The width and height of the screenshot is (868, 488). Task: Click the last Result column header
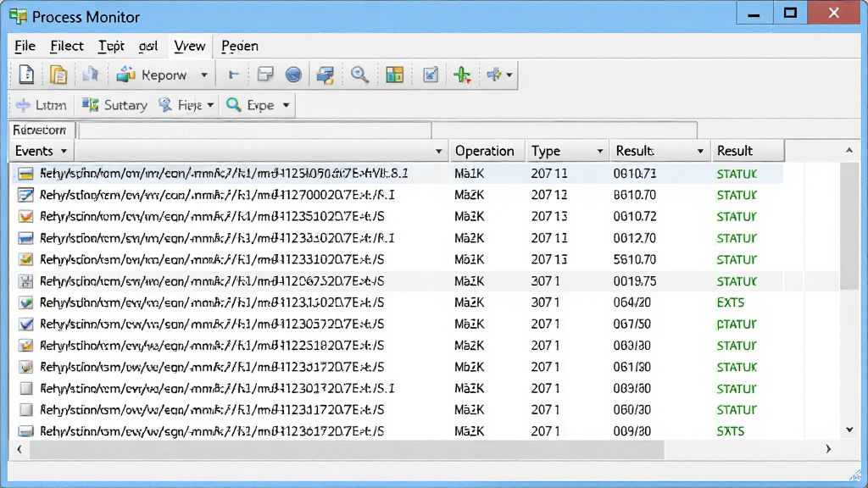[748, 151]
